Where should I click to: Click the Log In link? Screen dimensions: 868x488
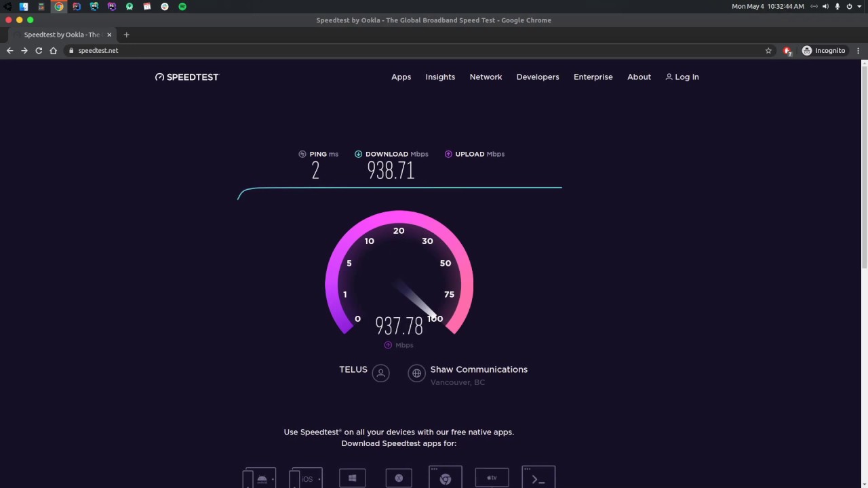pyautogui.click(x=682, y=77)
